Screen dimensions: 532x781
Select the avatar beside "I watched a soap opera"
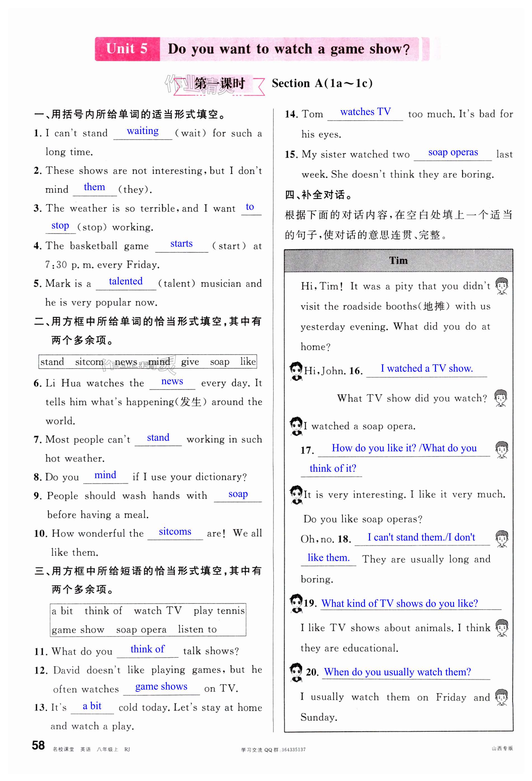click(296, 426)
